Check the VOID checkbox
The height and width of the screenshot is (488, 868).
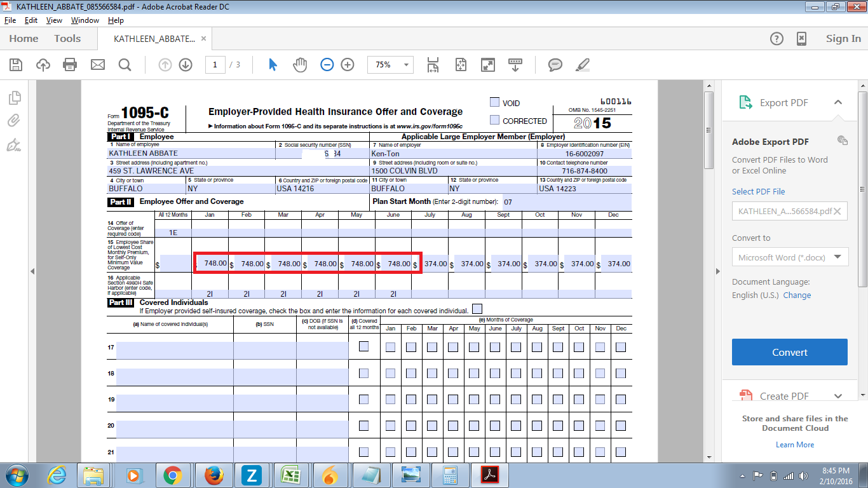[494, 102]
